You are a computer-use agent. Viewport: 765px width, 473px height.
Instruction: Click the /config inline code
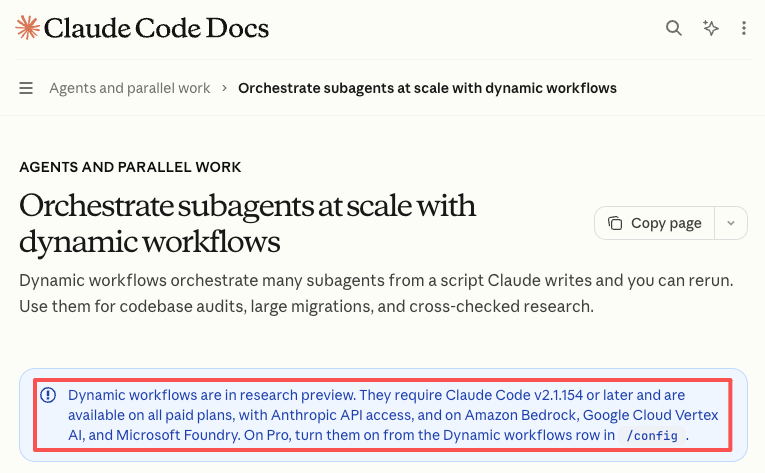652,435
